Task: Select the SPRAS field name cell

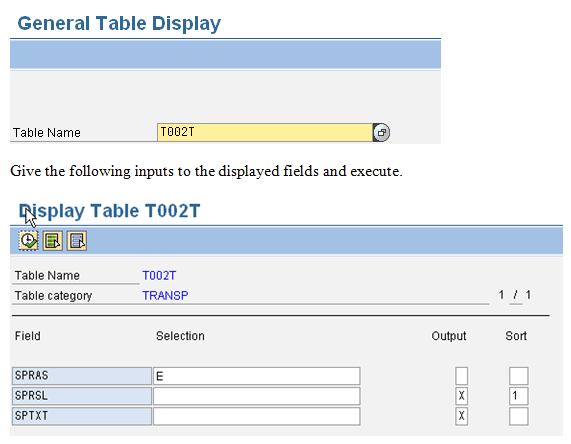Action: tap(82, 376)
